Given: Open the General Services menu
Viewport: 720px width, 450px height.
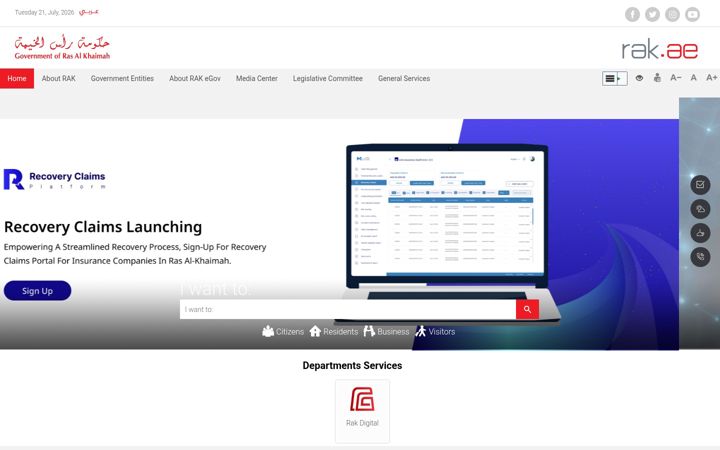Looking at the screenshot, I should (x=404, y=79).
